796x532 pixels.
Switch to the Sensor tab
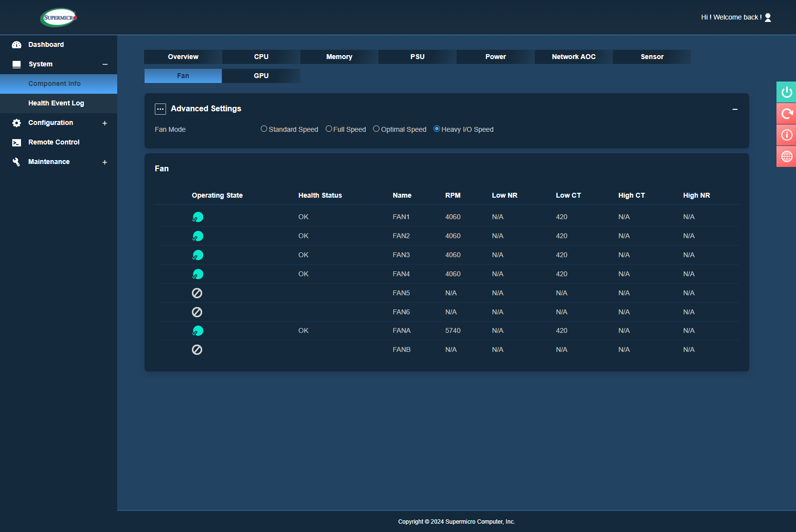point(652,57)
